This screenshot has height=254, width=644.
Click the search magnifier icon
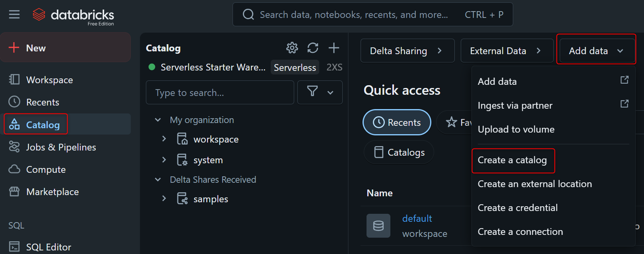[x=248, y=15]
